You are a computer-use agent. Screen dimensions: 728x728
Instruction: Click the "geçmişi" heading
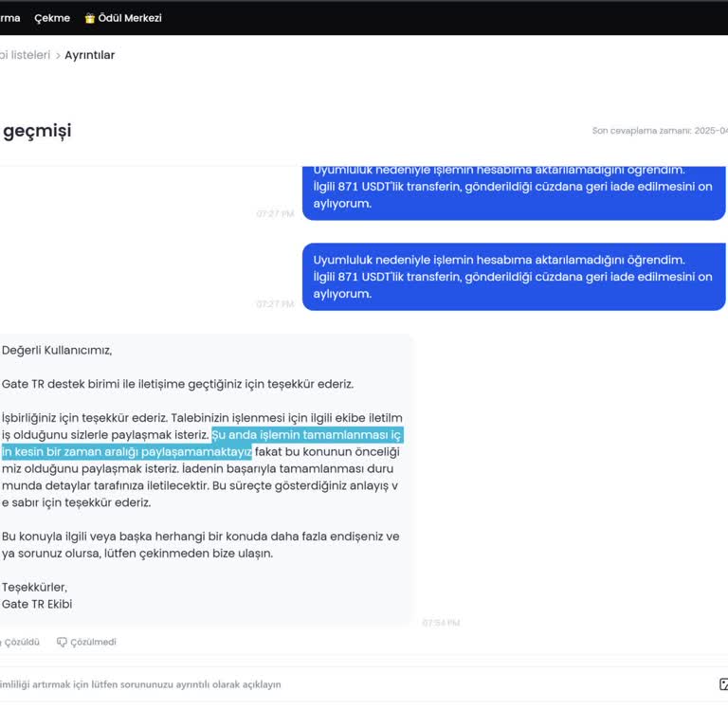[x=37, y=131]
